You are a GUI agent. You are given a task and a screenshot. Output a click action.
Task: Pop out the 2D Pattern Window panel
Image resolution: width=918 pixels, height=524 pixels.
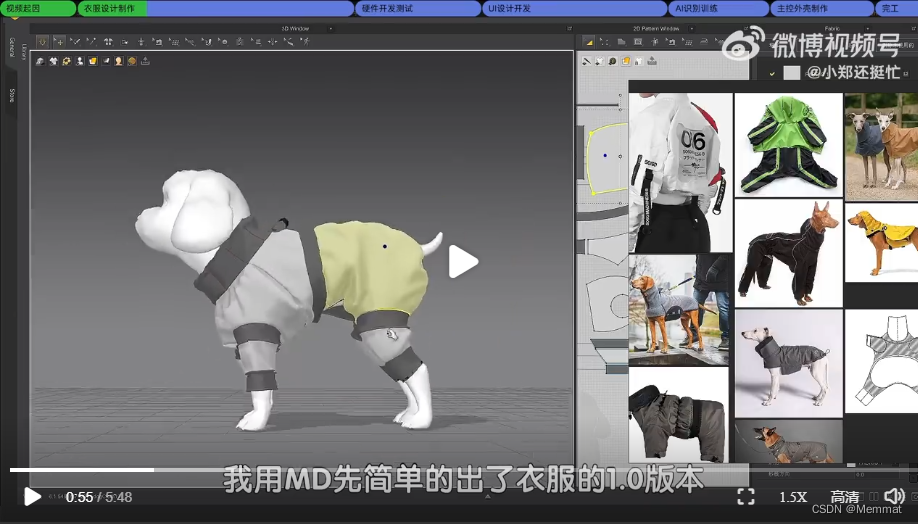tap(745, 28)
